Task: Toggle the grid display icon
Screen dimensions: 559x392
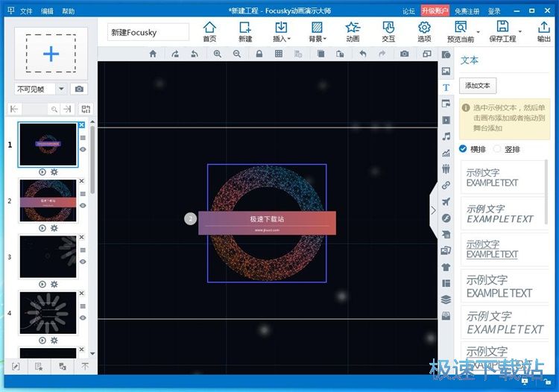Action: pos(279,54)
